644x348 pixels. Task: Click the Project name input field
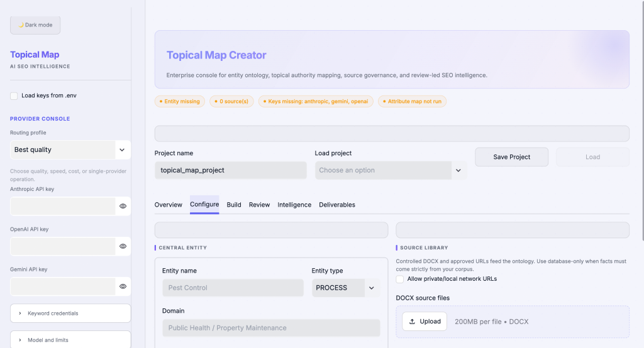click(x=230, y=170)
